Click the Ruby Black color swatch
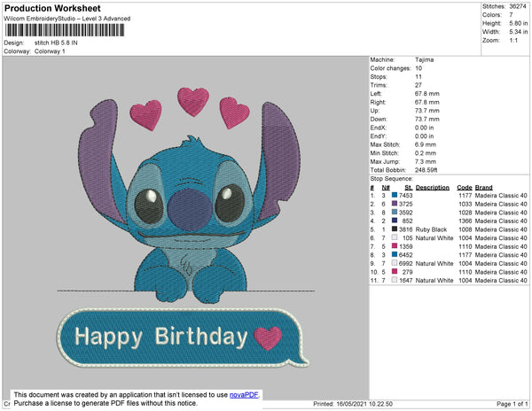The image size is (532, 411). tap(395, 229)
